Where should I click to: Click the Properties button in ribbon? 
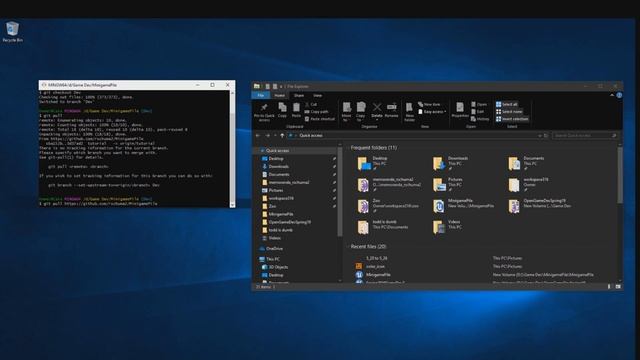(x=460, y=110)
